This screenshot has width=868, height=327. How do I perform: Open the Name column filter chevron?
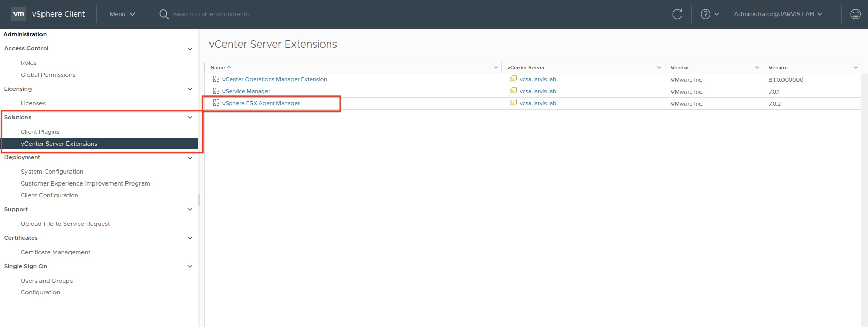pos(496,68)
